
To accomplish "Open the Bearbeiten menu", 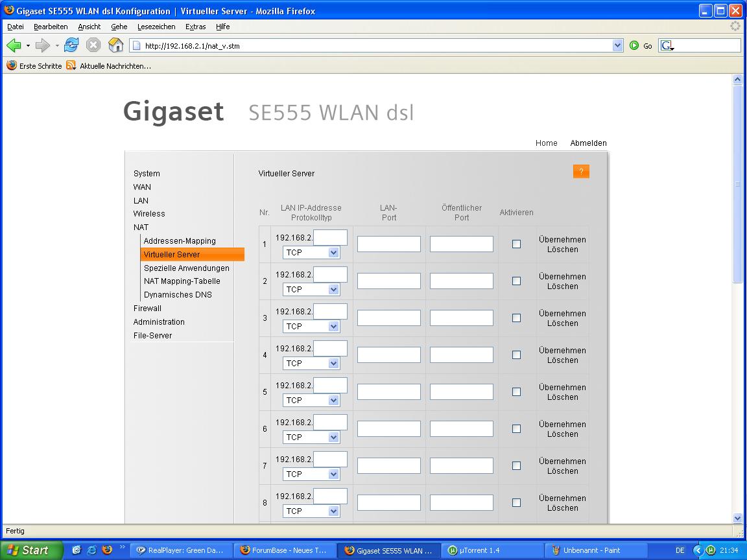I will [51, 27].
